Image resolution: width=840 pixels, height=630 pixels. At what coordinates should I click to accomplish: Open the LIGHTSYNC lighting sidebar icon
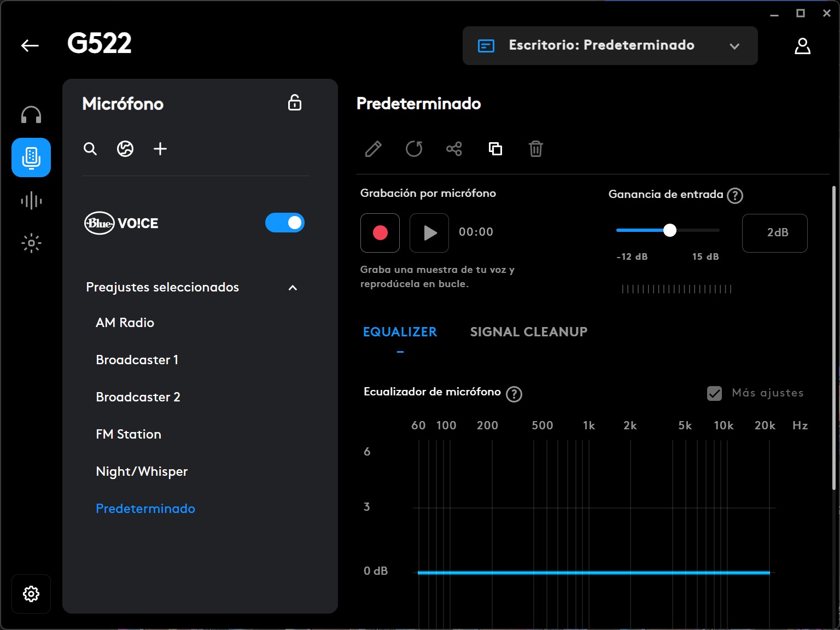[31, 243]
